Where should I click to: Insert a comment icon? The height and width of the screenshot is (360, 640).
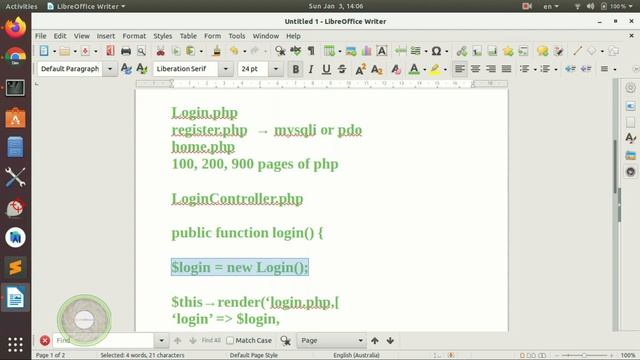[542, 51]
